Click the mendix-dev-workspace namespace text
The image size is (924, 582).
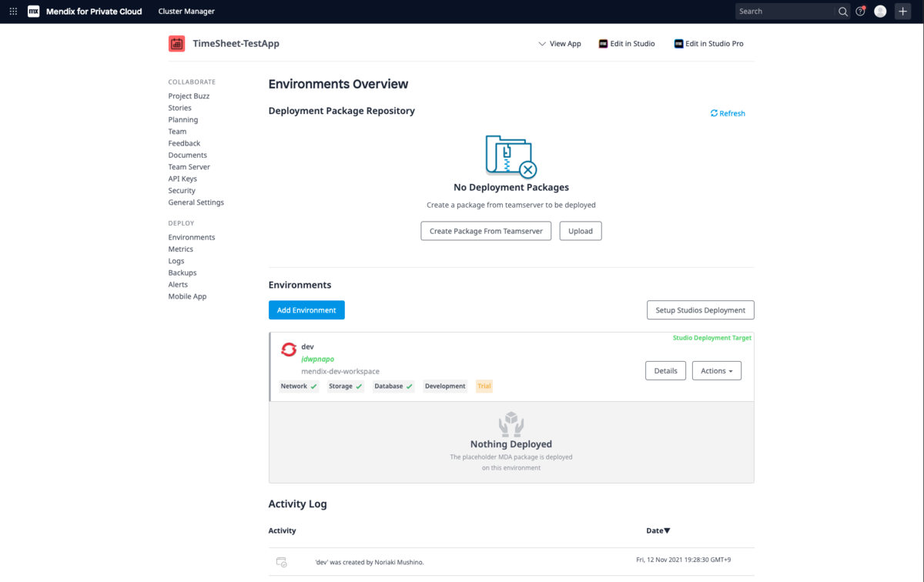tap(340, 371)
